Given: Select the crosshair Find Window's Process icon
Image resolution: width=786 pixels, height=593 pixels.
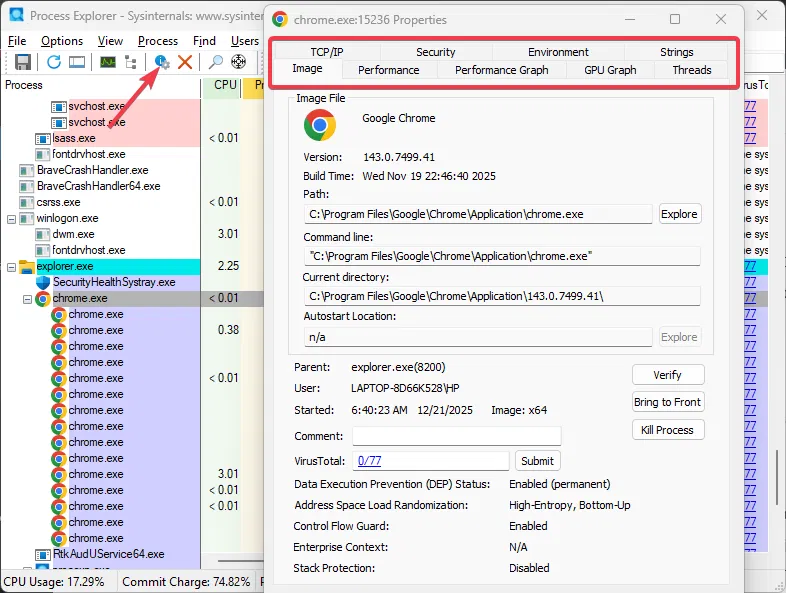Looking at the screenshot, I should click(x=239, y=62).
